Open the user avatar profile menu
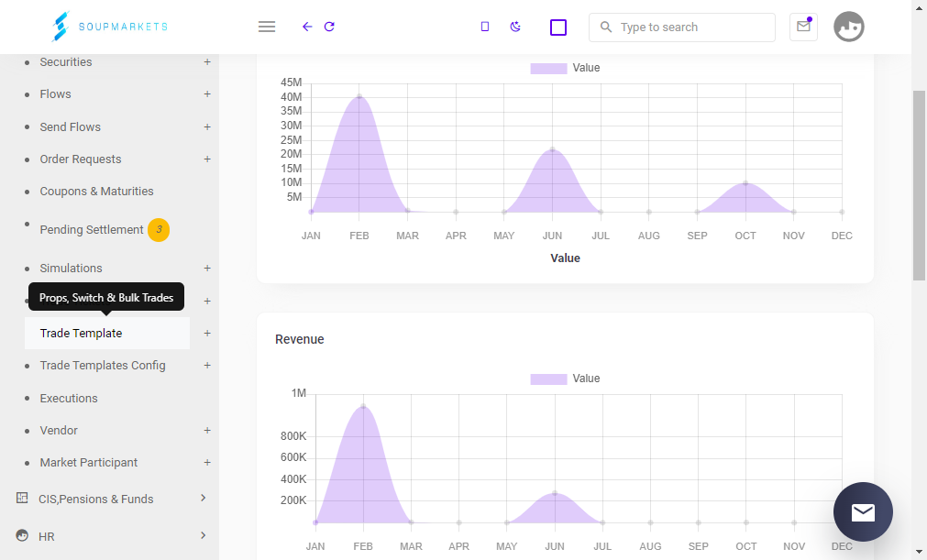This screenshot has width=927, height=560. point(849,27)
